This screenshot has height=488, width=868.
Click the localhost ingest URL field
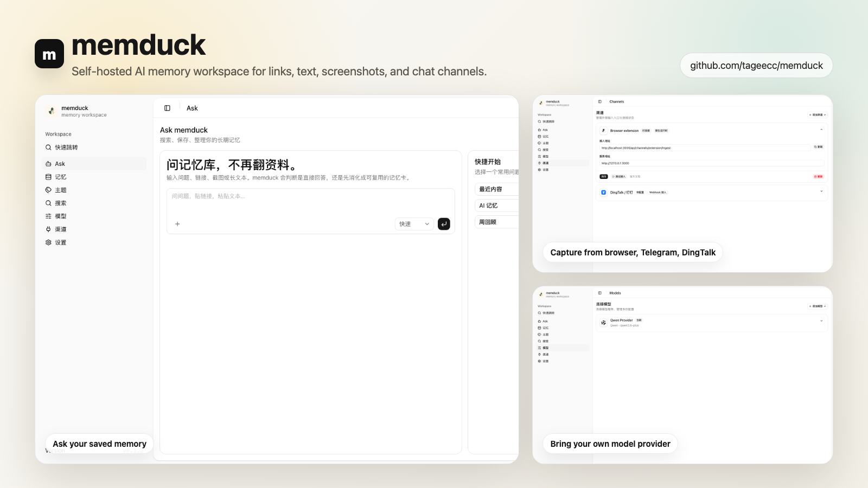coord(705,147)
